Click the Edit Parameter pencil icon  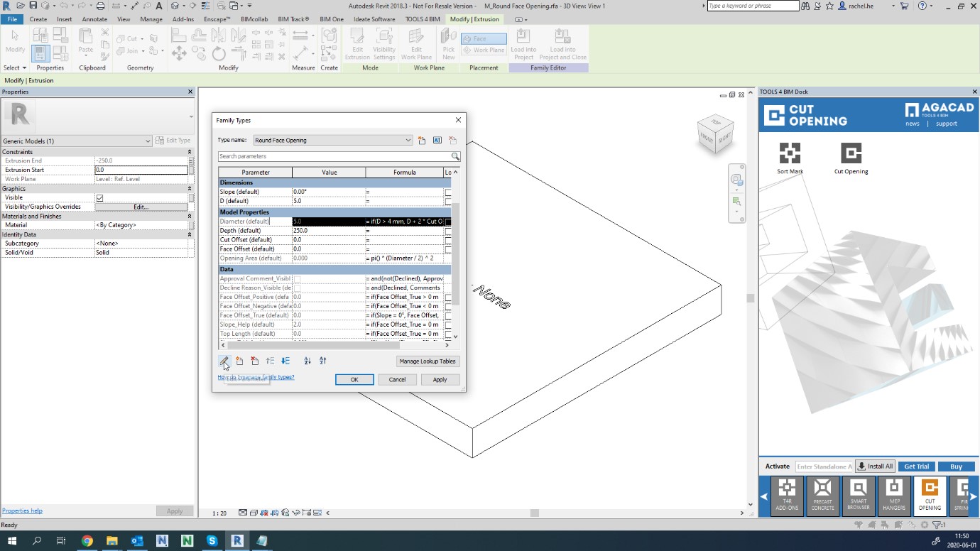point(224,361)
